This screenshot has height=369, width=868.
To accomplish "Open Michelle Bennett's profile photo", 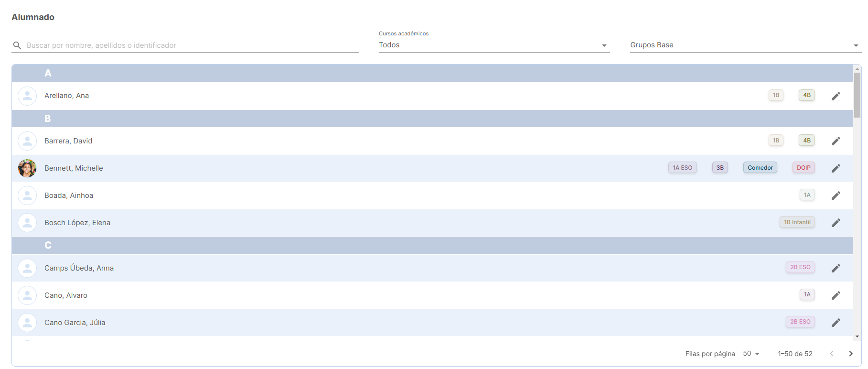I will (27, 168).
